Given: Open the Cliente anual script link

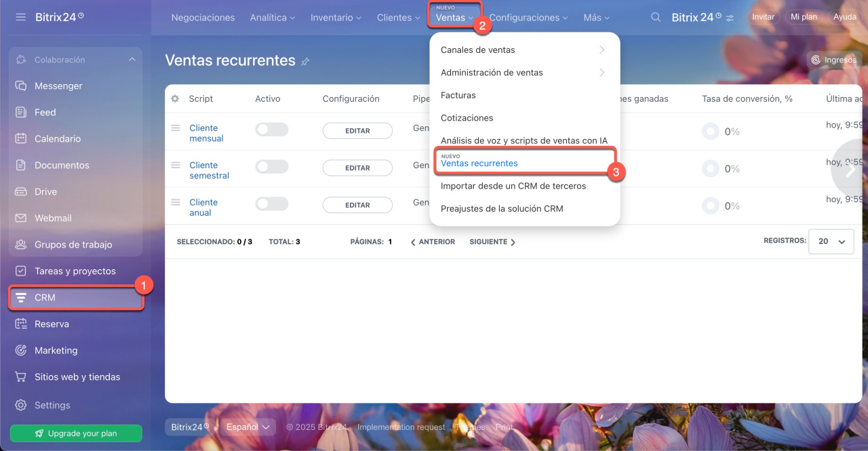Looking at the screenshot, I should [x=203, y=208].
